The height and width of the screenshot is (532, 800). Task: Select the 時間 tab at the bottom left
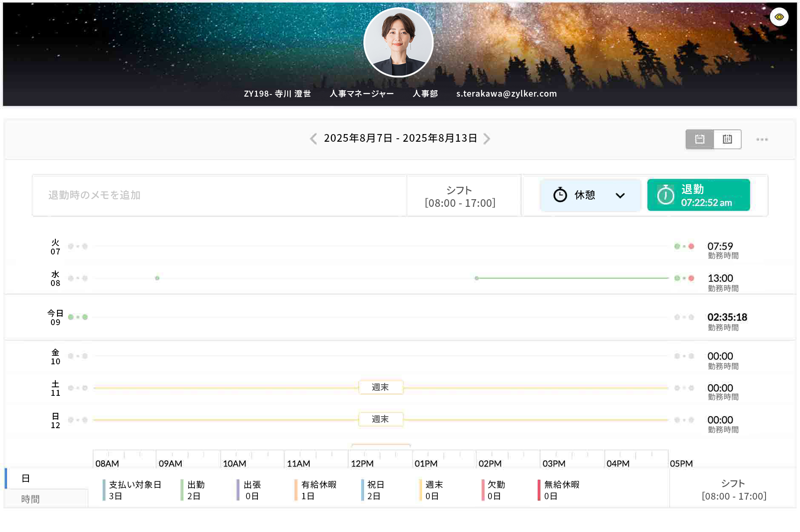pos(30,499)
